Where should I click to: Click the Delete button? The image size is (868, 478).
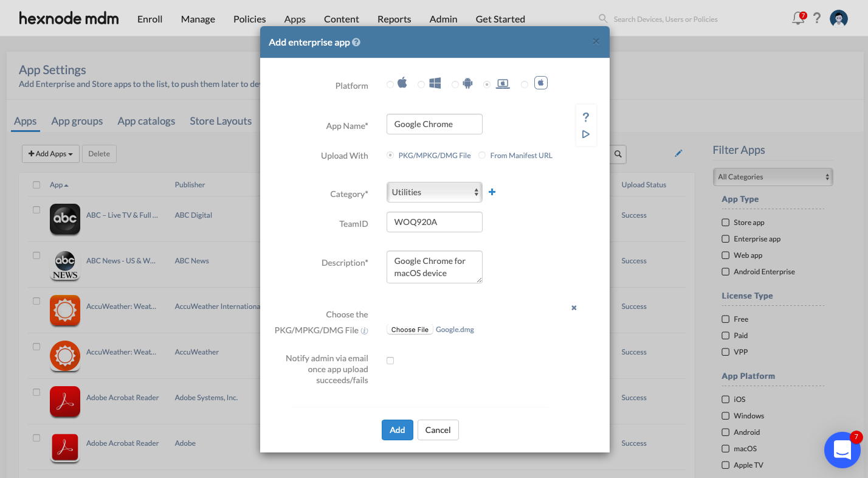coord(99,154)
